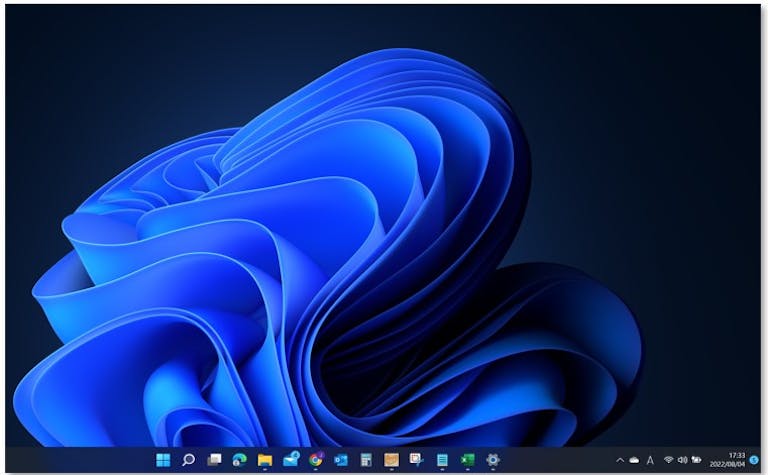Check the battery status icon

[696, 460]
